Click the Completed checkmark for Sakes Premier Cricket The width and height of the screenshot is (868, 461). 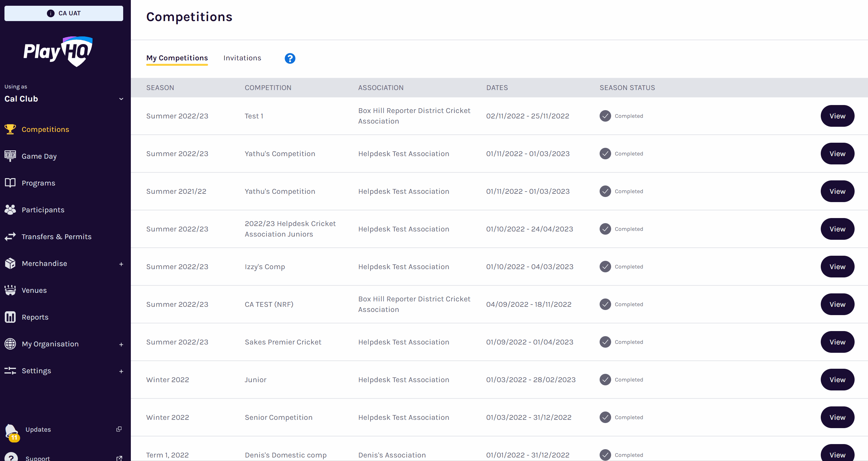point(605,342)
